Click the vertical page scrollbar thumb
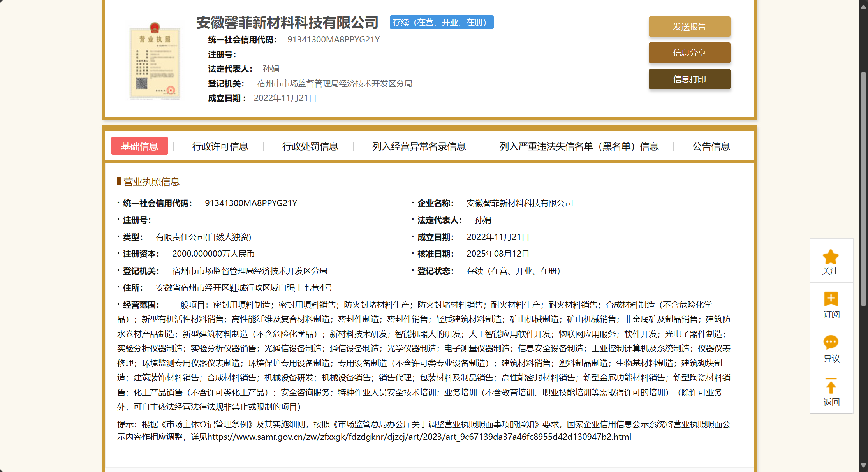Screen dimensions: 868x472 tap(863, 189)
